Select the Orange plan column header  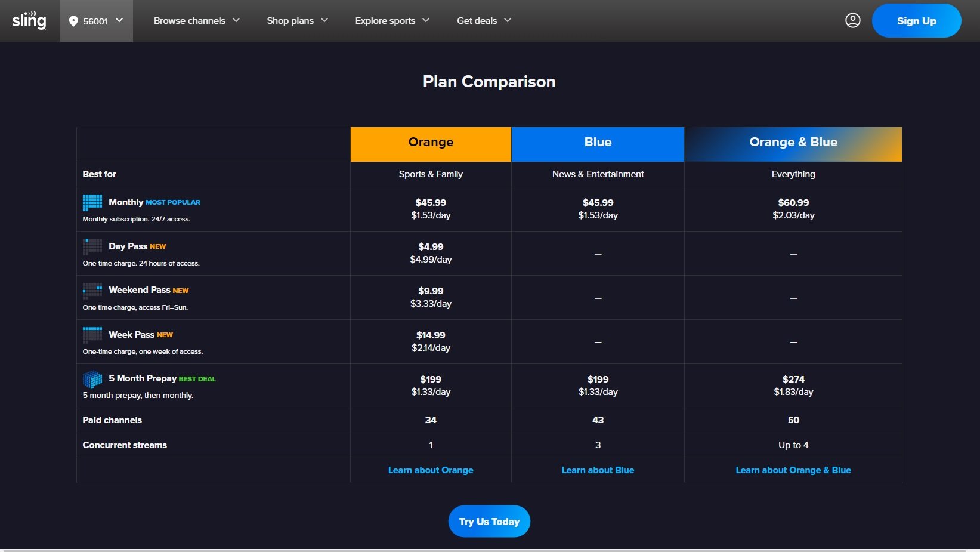click(x=431, y=144)
